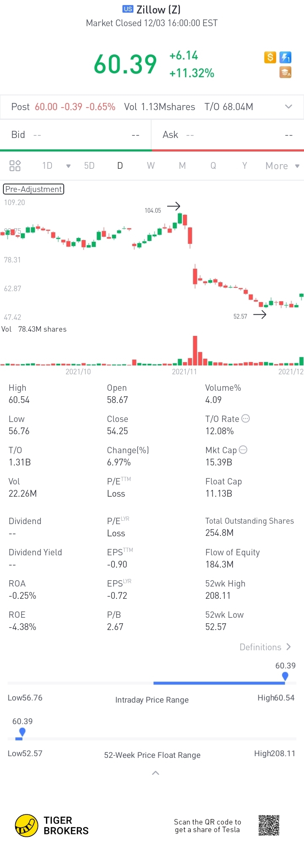Tap the Intraday Price Range marker
Screen dimensions: 304x868
[285, 676]
